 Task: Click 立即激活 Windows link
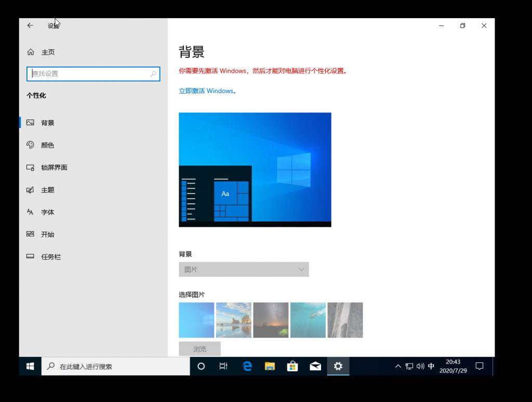[207, 90]
